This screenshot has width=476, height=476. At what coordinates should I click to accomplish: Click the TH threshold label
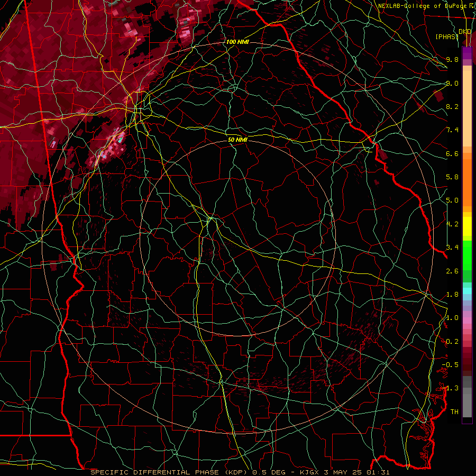pyautogui.click(x=454, y=412)
